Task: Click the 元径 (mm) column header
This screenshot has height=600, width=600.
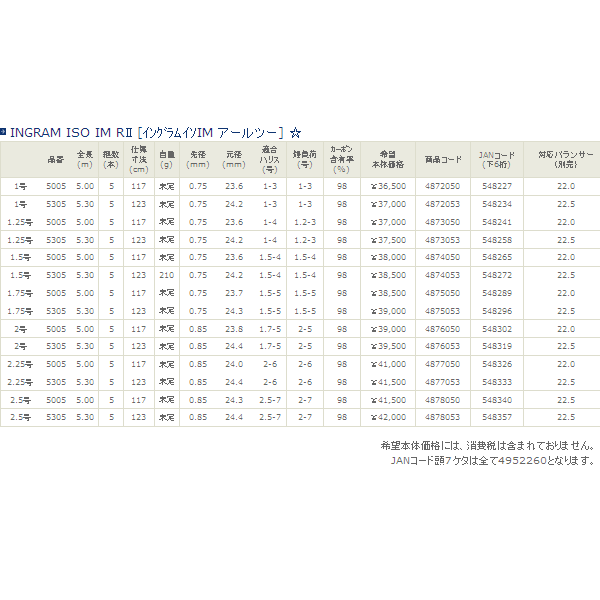Action: click(x=234, y=160)
